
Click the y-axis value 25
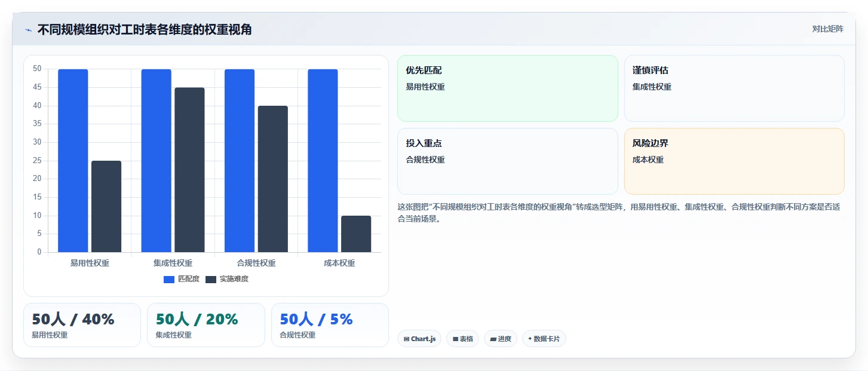pos(37,161)
